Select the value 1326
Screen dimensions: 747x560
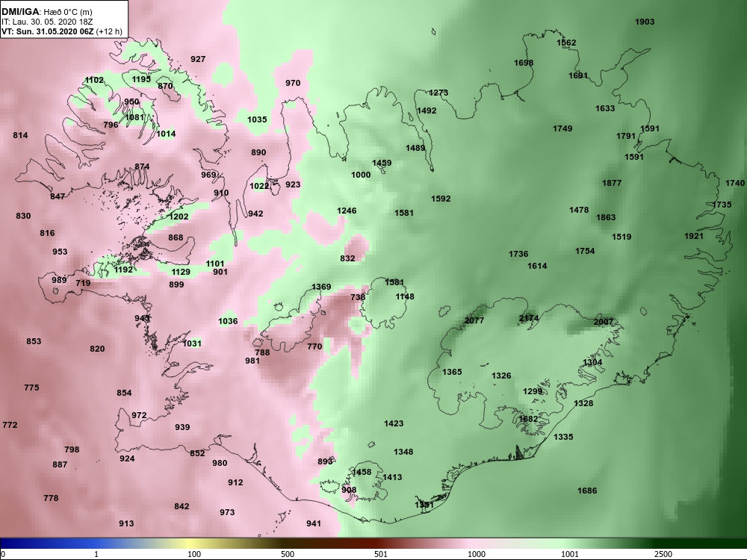[x=502, y=376]
